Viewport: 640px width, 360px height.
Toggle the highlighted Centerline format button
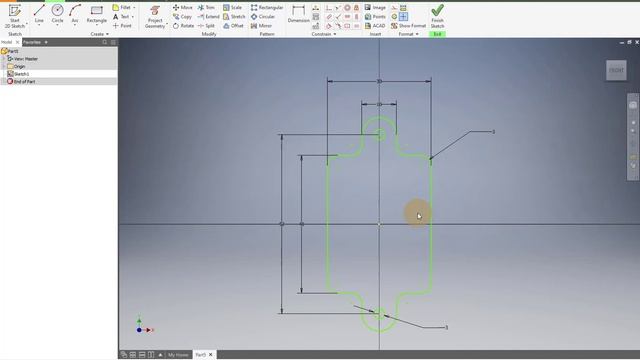403,17
